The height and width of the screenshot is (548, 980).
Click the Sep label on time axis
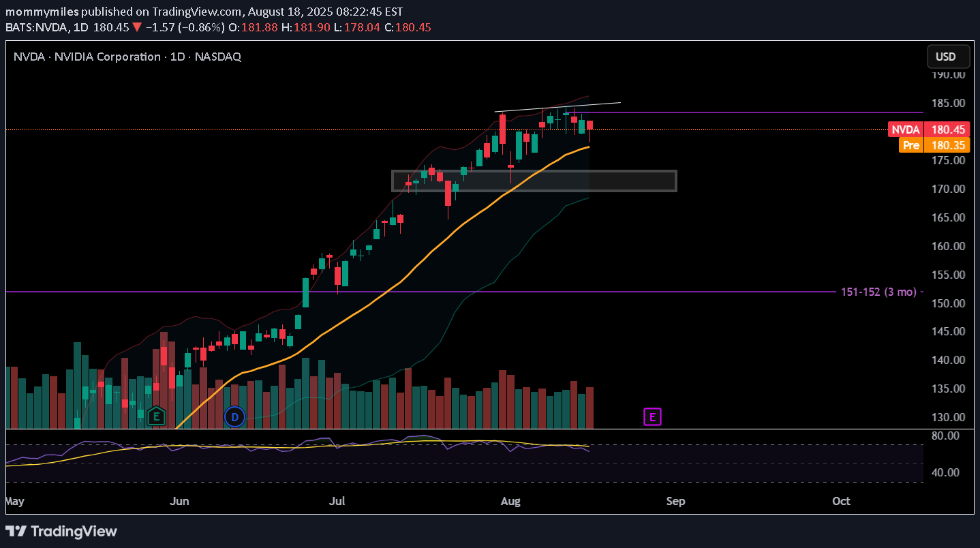675,502
